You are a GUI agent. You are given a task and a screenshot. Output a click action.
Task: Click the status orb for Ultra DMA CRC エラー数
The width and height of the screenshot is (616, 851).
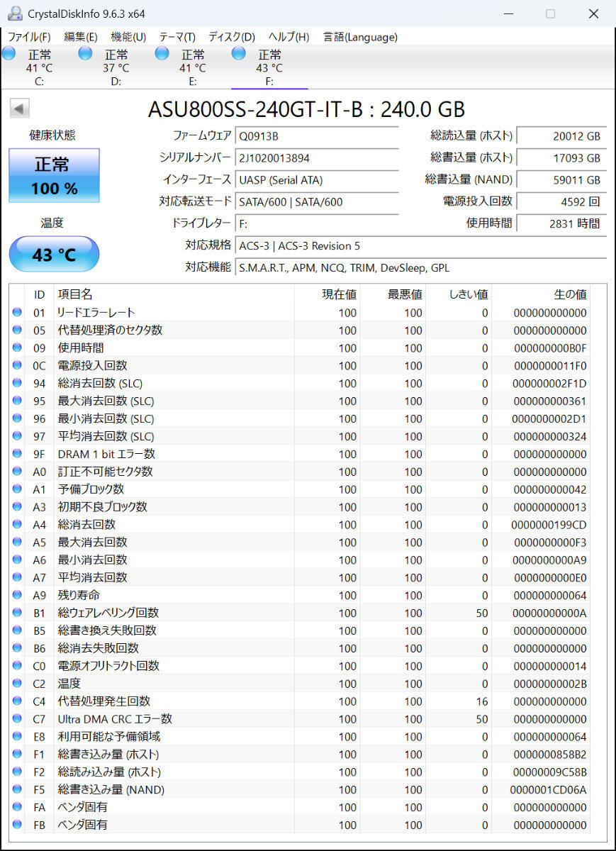[x=17, y=718]
